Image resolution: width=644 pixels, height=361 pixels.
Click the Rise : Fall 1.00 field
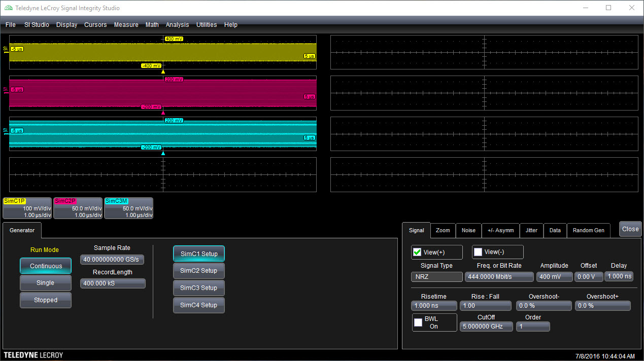(486, 306)
